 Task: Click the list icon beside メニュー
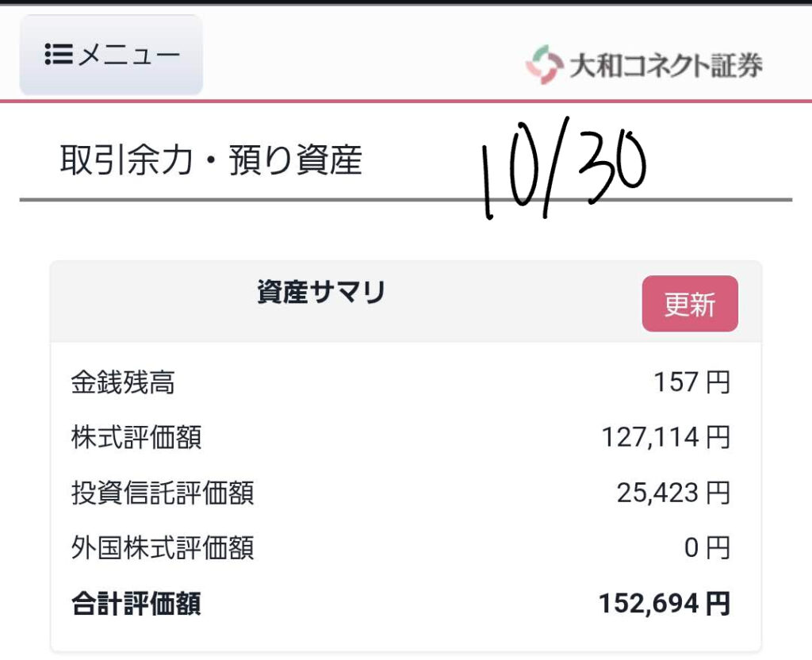tap(59, 55)
